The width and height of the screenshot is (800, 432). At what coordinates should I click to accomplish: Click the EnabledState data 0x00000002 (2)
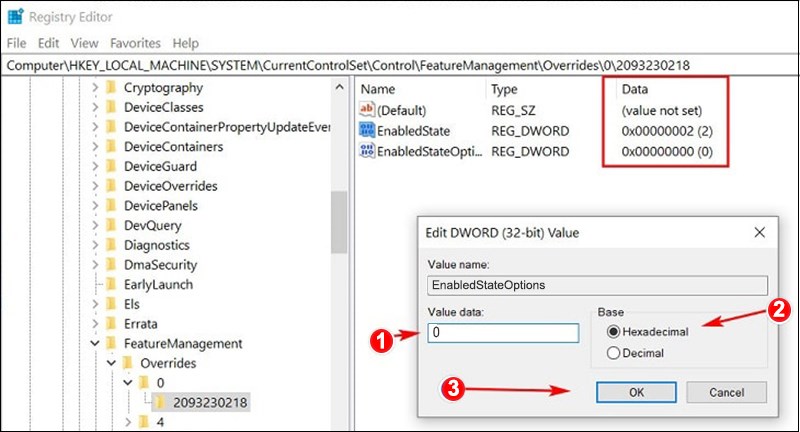[666, 131]
